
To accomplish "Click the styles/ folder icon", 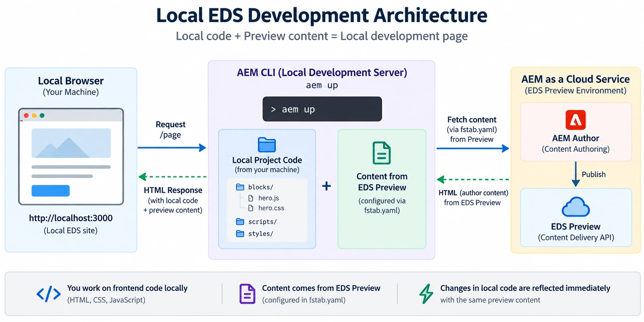I will 240,234.
